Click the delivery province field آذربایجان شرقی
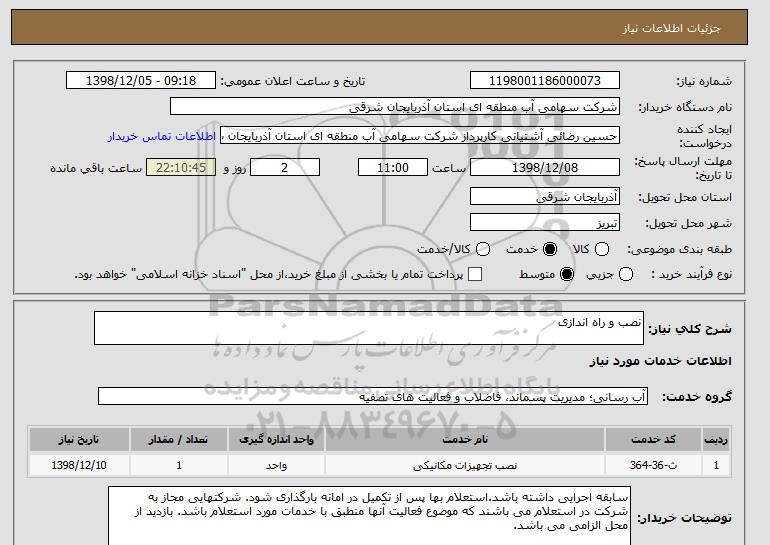Screen dimensions: 770x545 [545, 196]
